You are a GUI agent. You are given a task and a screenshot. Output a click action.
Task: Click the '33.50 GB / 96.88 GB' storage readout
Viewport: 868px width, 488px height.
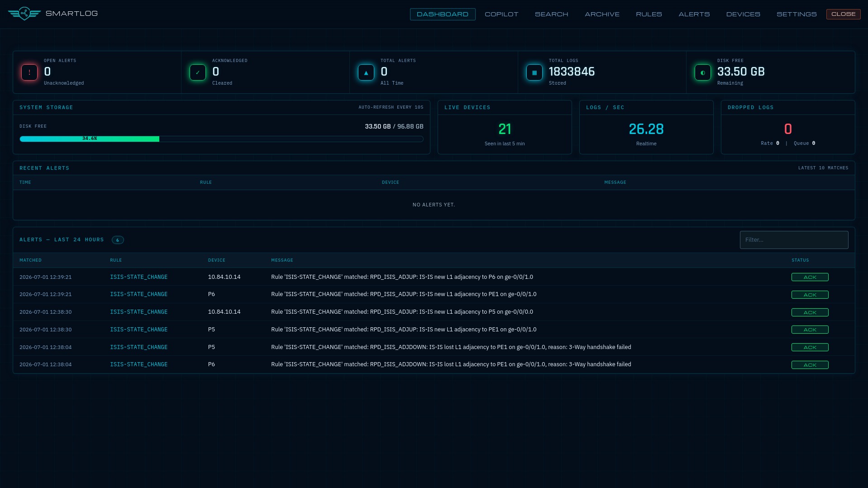pyautogui.click(x=394, y=126)
